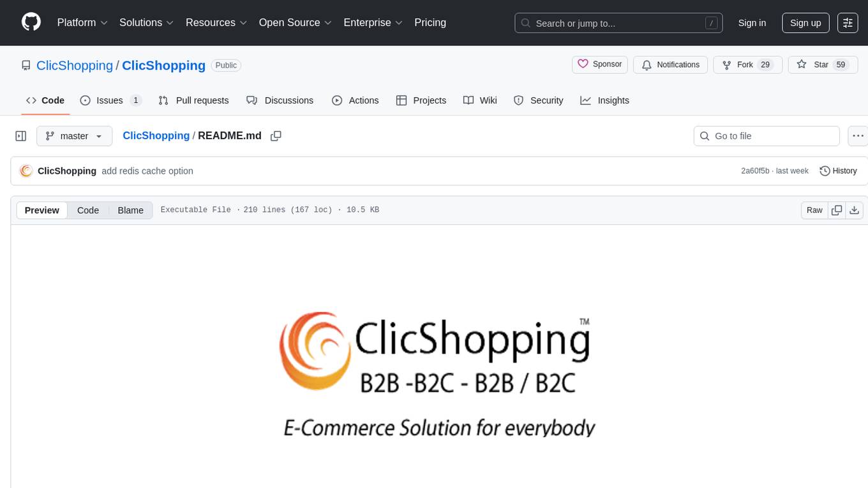This screenshot has width=868, height=488.
Task: Star the repository
Action: tap(823, 65)
